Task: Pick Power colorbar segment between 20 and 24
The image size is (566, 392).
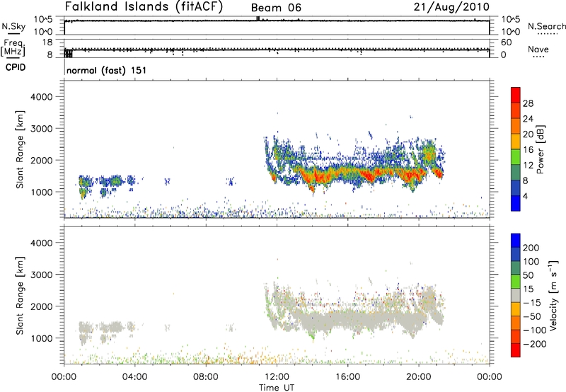Action: [x=516, y=126]
